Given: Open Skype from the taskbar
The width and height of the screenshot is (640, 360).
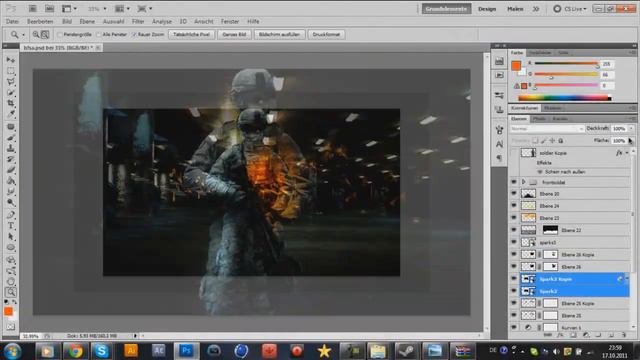Looking at the screenshot, I should click(x=101, y=351).
